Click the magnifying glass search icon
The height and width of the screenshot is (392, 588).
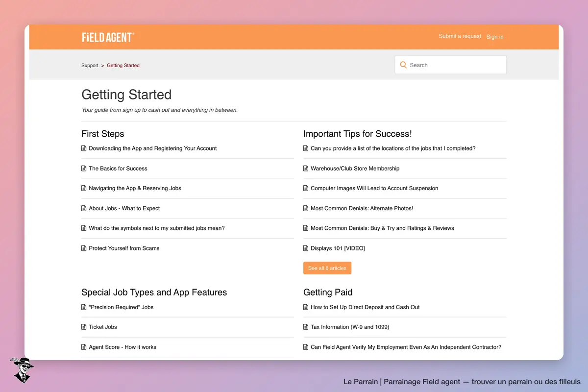coord(403,65)
